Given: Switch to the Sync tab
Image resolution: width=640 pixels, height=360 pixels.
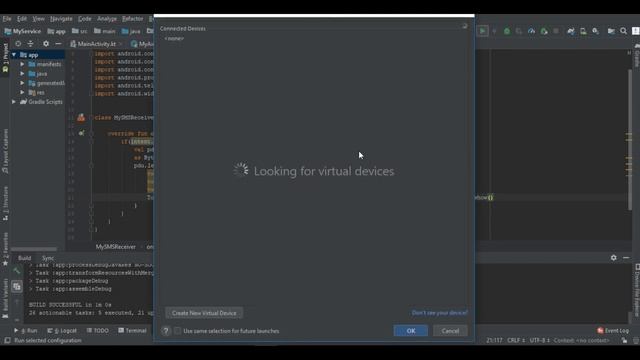Looking at the screenshot, I should pos(48,258).
